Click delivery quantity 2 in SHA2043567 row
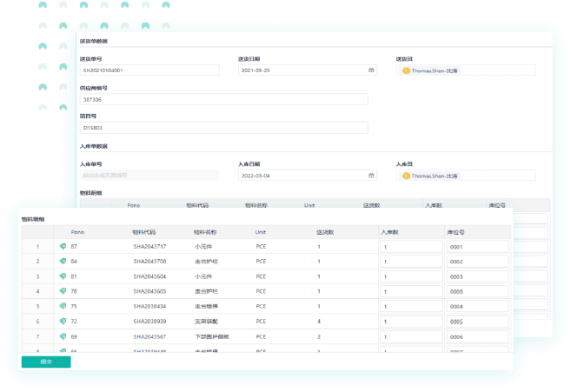 click(319, 336)
